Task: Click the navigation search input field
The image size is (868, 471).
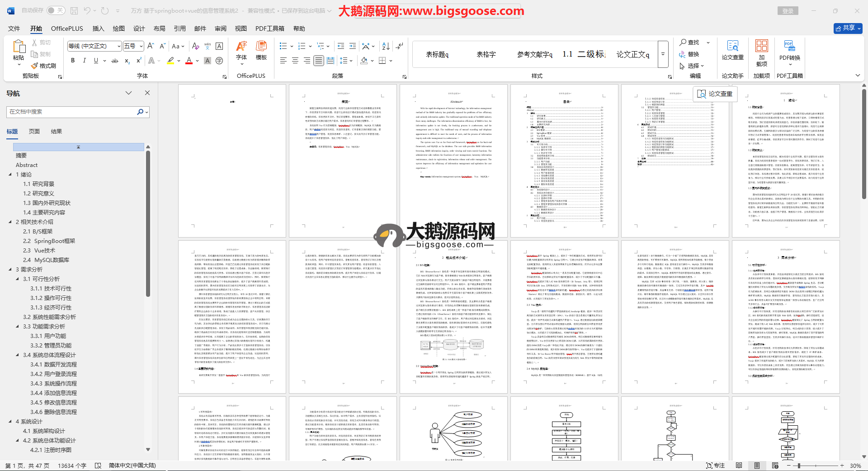Action: coord(72,112)
